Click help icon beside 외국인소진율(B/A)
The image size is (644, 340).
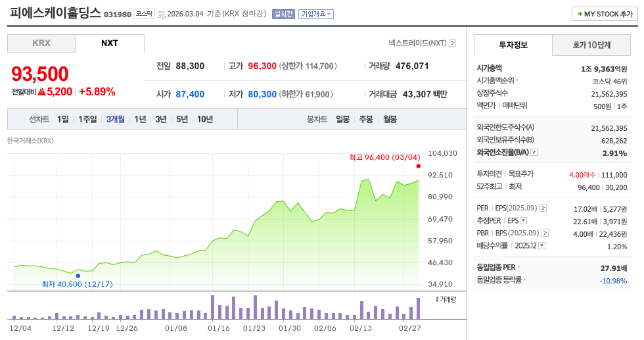[x=534, y=153]
